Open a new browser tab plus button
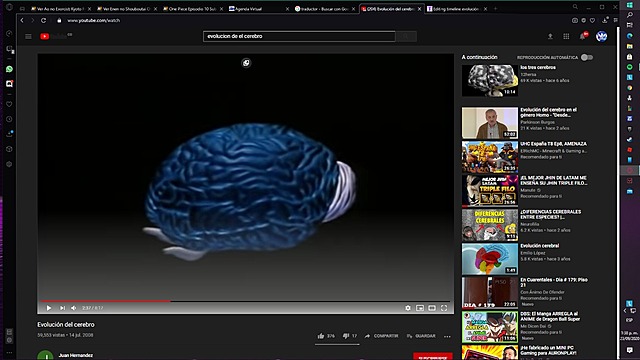The height and width of the screenshot is (360, 640). coord(496,9)
